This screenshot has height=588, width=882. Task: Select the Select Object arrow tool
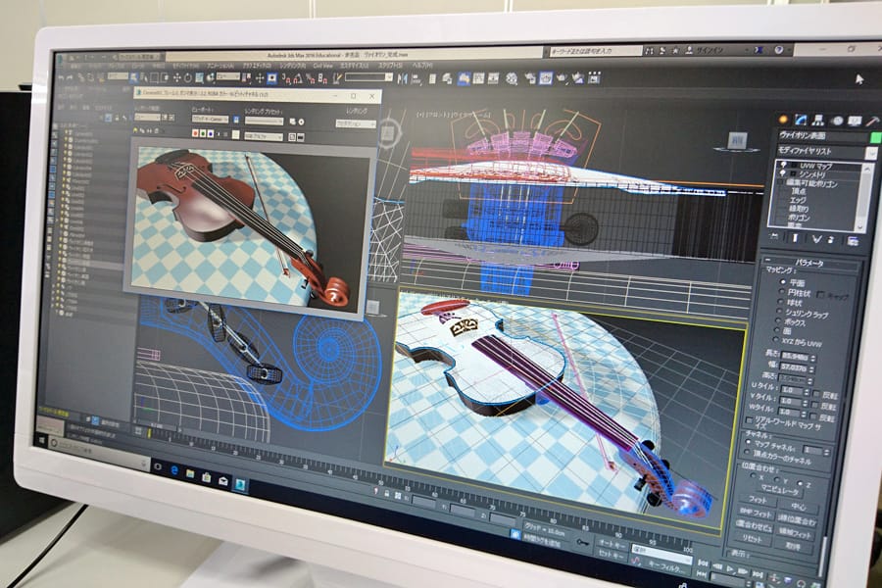(133, 77)
